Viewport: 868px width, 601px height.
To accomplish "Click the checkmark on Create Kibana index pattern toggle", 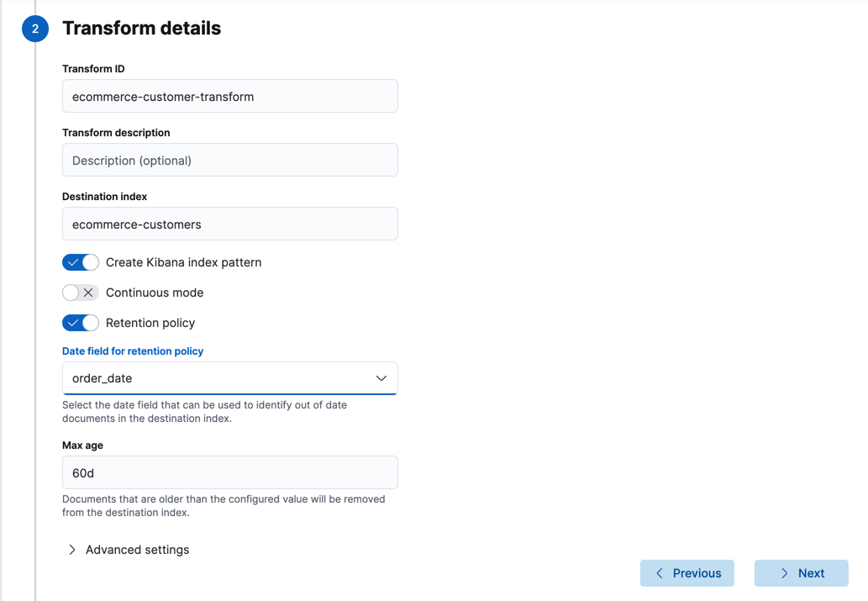I will (x=75, y=262).
